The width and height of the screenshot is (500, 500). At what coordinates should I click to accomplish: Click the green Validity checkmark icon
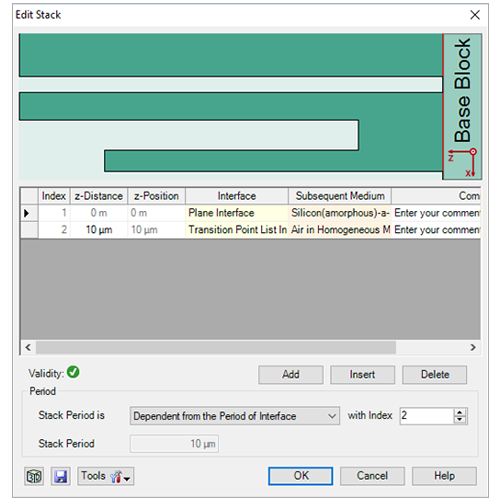[x=73, y=372]
